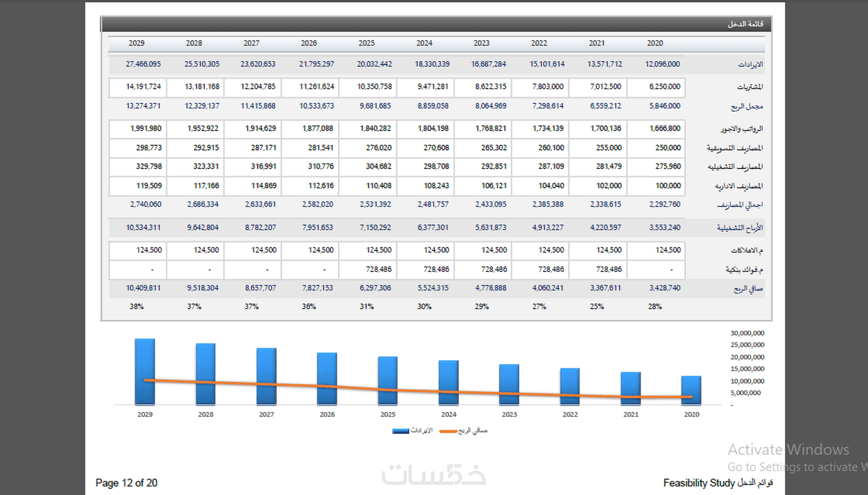Screen dimensions: 868x495
Task: Select the صافي الربح row label
Action: point(749,289)
